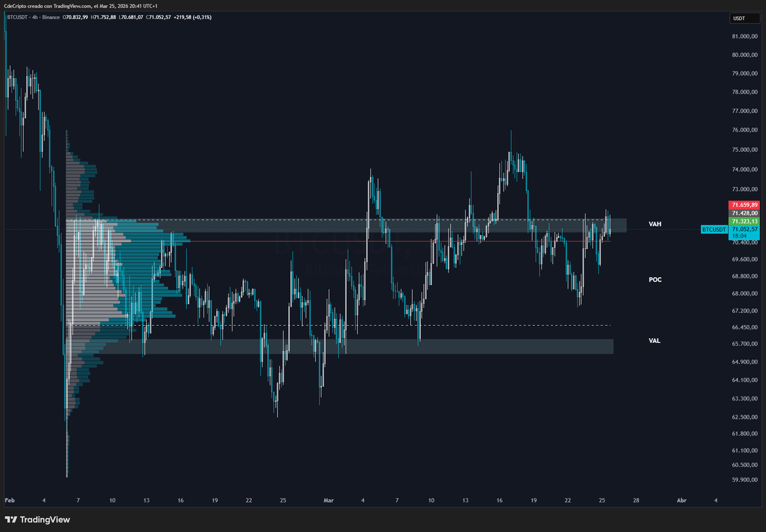Click the 74.000,00 price axis label

tap(744, 169)
